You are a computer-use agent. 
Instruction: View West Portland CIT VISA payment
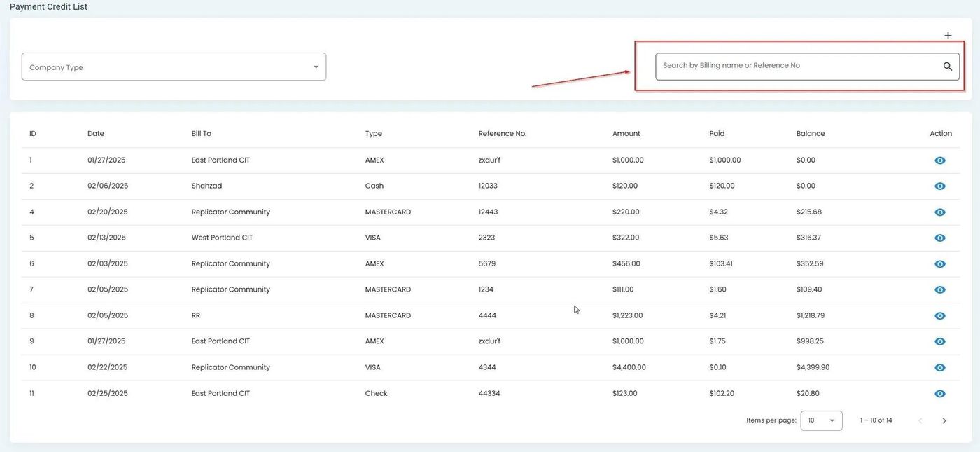click(940, 238)
